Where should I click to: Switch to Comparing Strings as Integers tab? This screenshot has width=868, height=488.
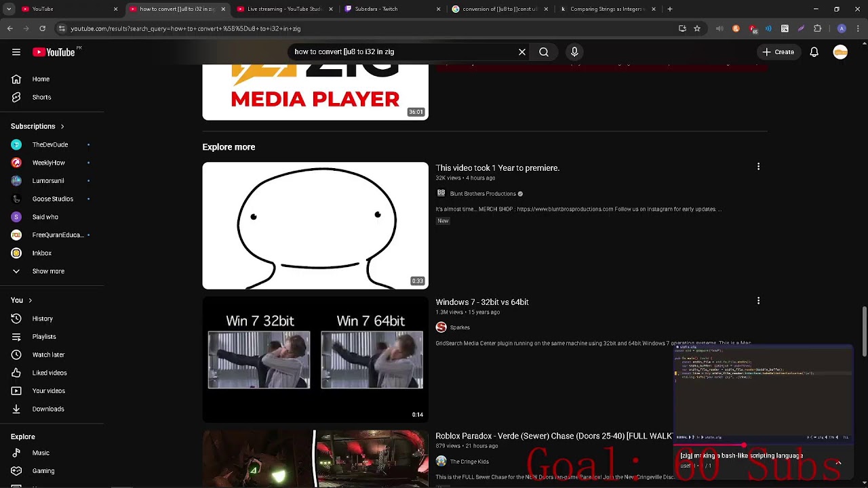[608, 9]
